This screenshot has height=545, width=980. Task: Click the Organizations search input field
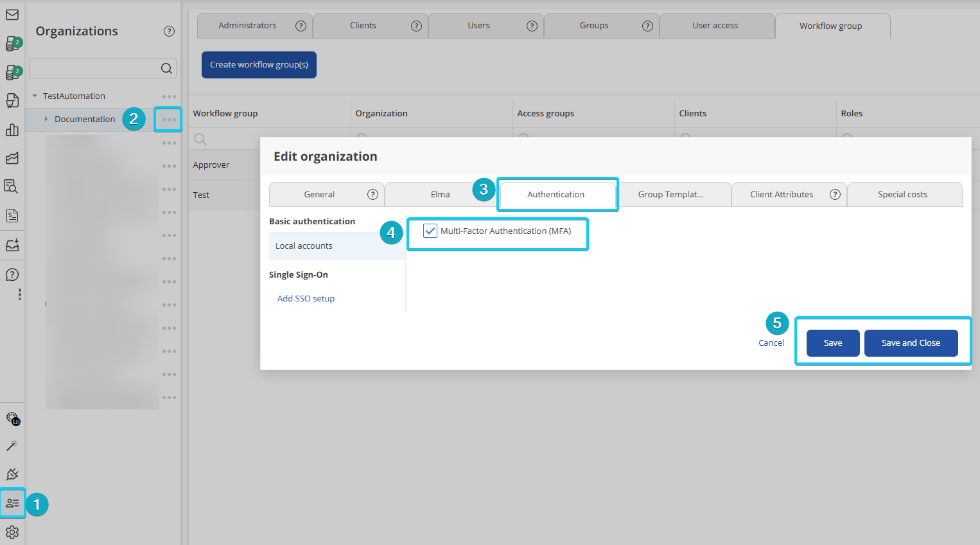(95, 68)
